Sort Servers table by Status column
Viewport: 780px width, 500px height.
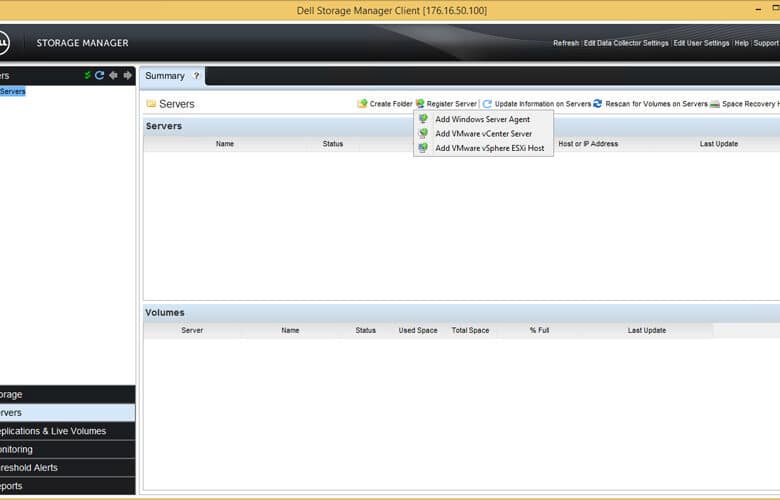coord(333,144)
